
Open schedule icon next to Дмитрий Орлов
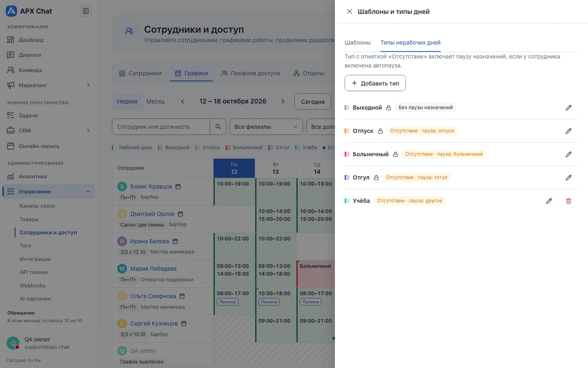tap(180, 214)
